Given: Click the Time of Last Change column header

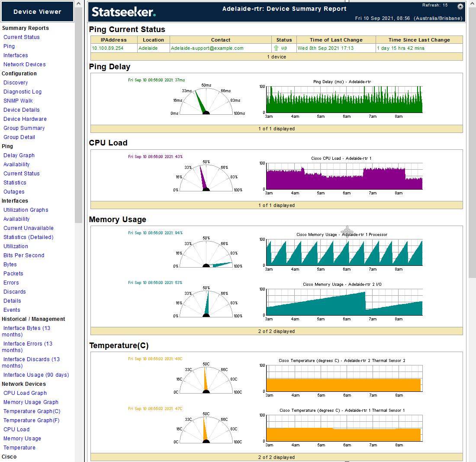Looking at the screenshot, I should (336, 40).
